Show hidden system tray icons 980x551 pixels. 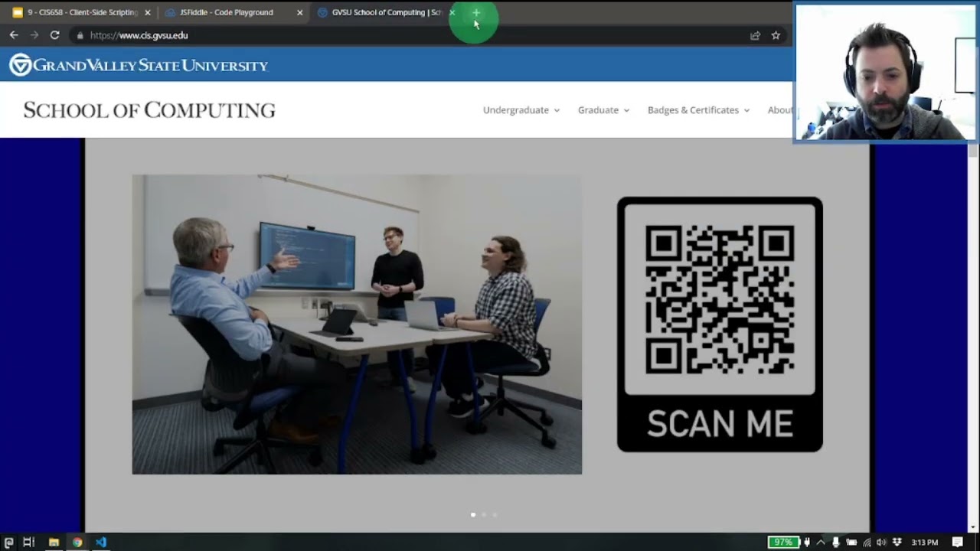pyautogui.click(x=821, y=542)
